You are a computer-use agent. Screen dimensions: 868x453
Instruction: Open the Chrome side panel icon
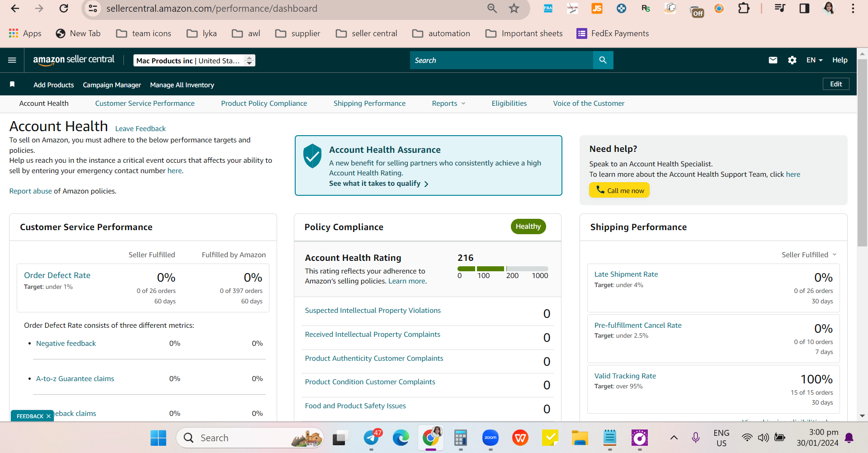click(x=804, y=9)
